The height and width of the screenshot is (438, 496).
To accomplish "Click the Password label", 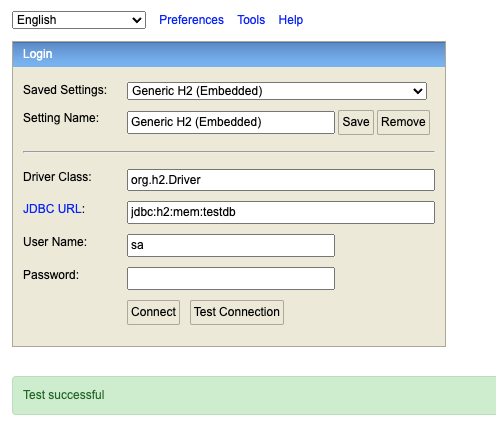I will (x=51, y=275).
